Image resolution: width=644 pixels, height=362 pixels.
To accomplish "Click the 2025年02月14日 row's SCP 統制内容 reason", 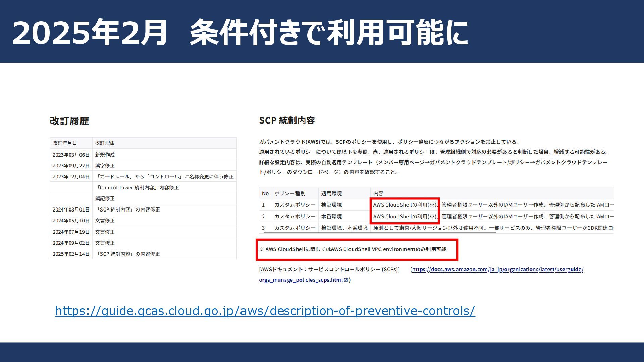I will tap(164, 254).
